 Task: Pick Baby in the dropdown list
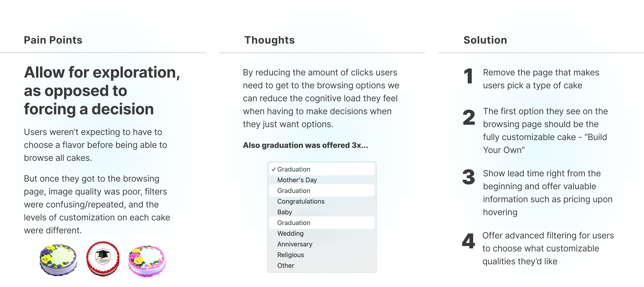pyautogui.click(x=285, y=212)
